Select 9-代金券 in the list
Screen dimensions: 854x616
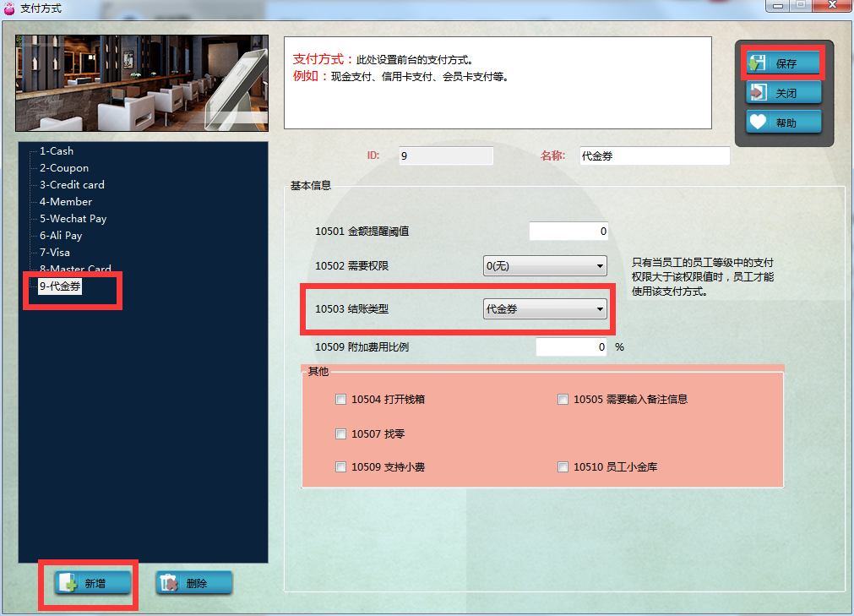60,286
